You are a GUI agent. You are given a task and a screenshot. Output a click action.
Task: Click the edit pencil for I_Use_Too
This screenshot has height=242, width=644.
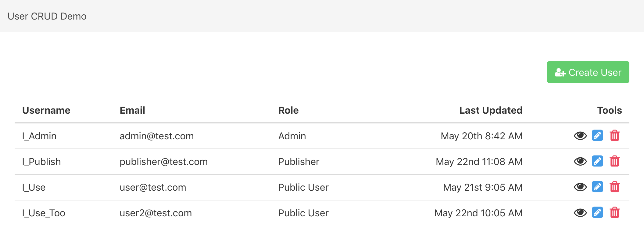tap(597, 213)
